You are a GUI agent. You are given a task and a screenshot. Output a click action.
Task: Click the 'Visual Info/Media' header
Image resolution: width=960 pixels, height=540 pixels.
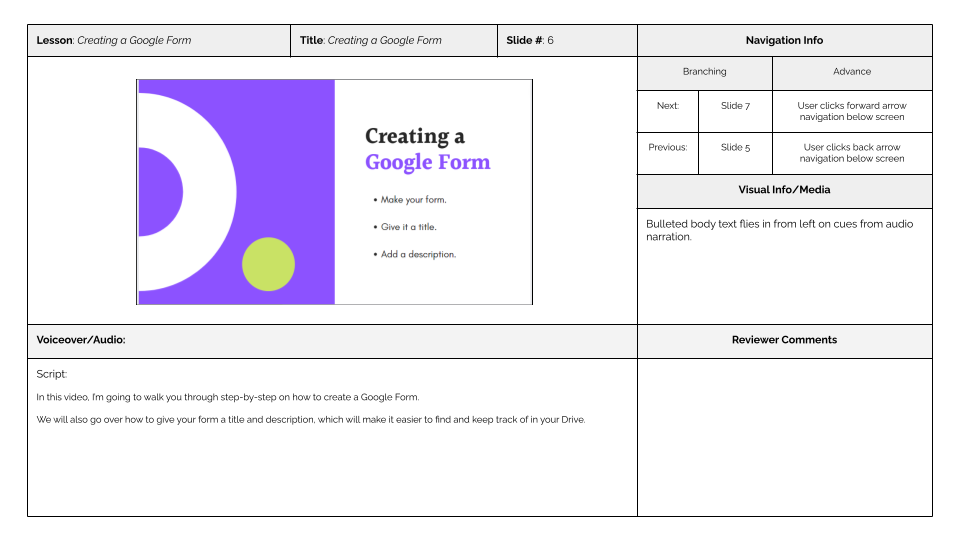tap(784, 190)
